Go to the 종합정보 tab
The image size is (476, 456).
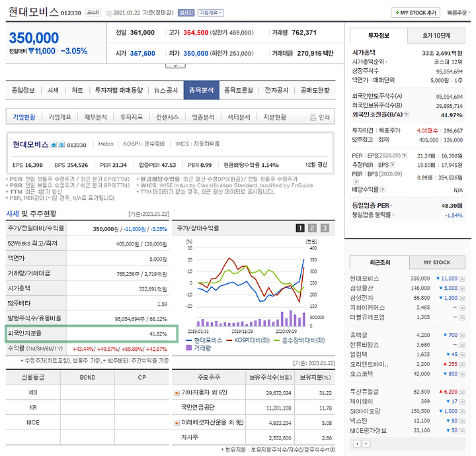click(x=23, y=90)
